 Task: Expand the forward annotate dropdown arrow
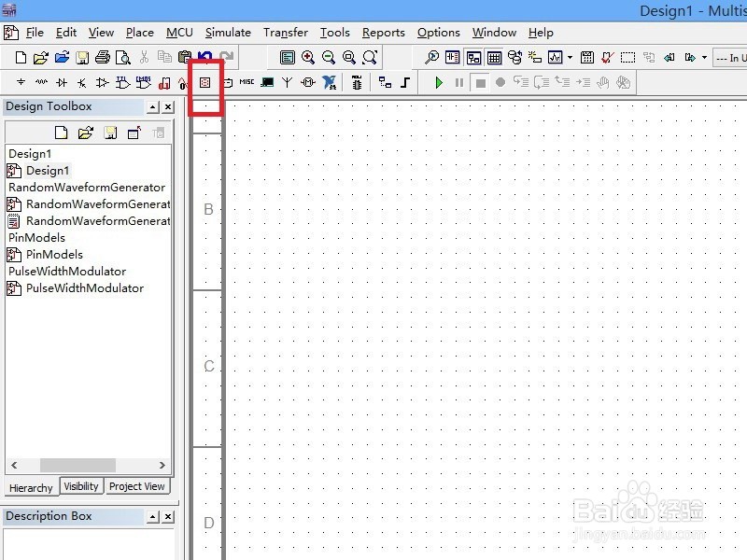tap(705, 58)
